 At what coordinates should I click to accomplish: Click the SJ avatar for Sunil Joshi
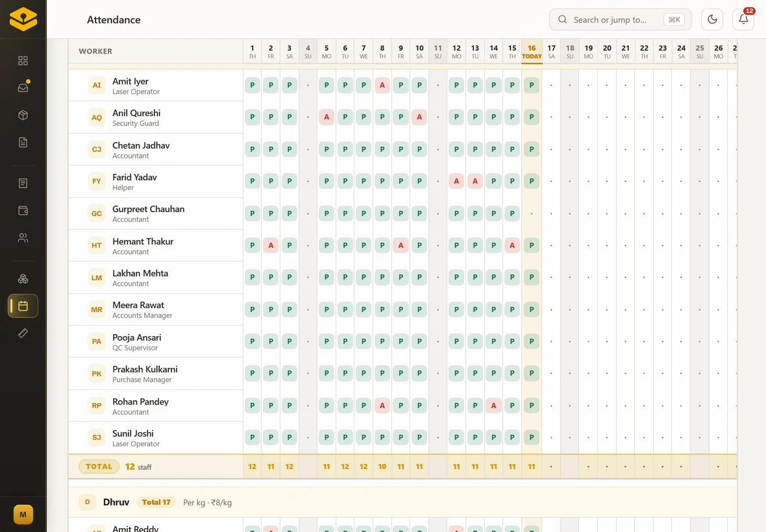tap(97, 437)
